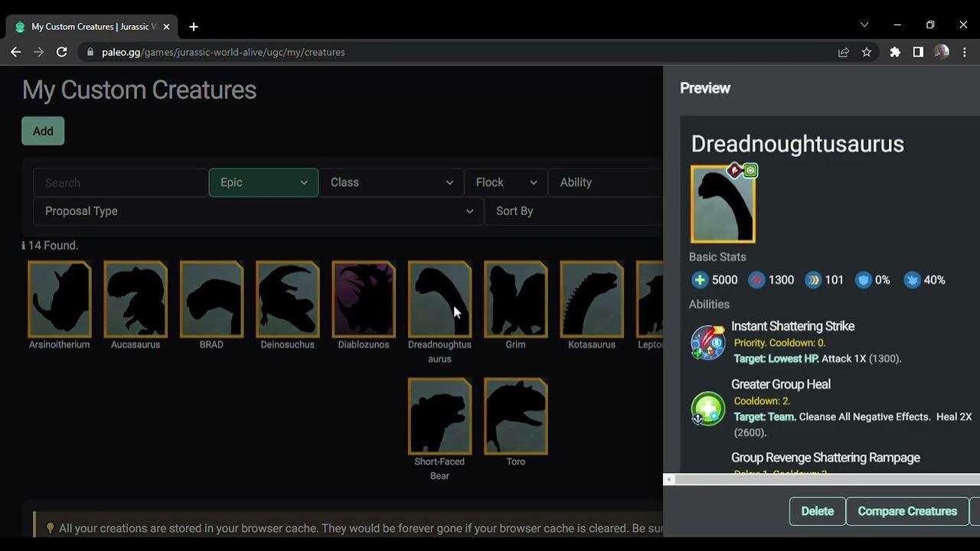Click the Greater Group Heal ability icon

(x=707, y=409)
